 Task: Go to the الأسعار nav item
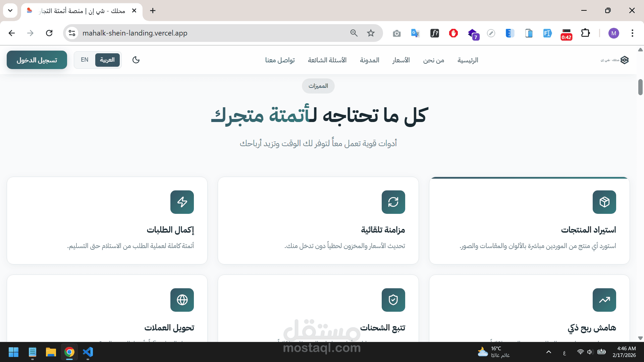401,60
